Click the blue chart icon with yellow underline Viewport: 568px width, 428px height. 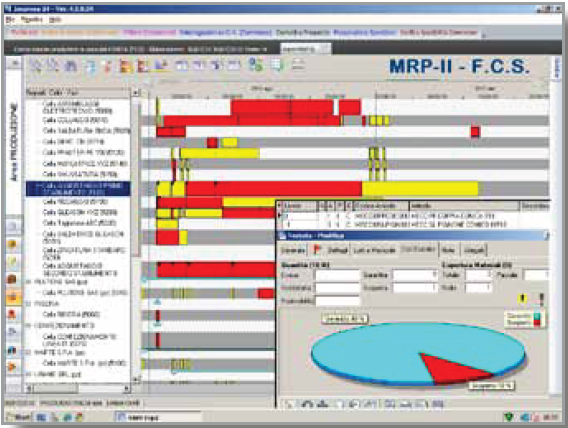click(161, 66)
